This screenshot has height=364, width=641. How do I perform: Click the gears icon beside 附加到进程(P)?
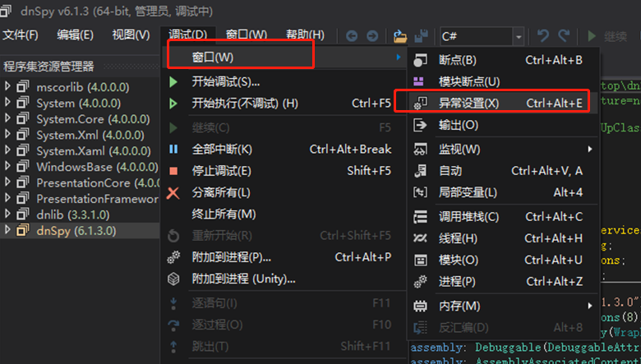click(173, 257)
